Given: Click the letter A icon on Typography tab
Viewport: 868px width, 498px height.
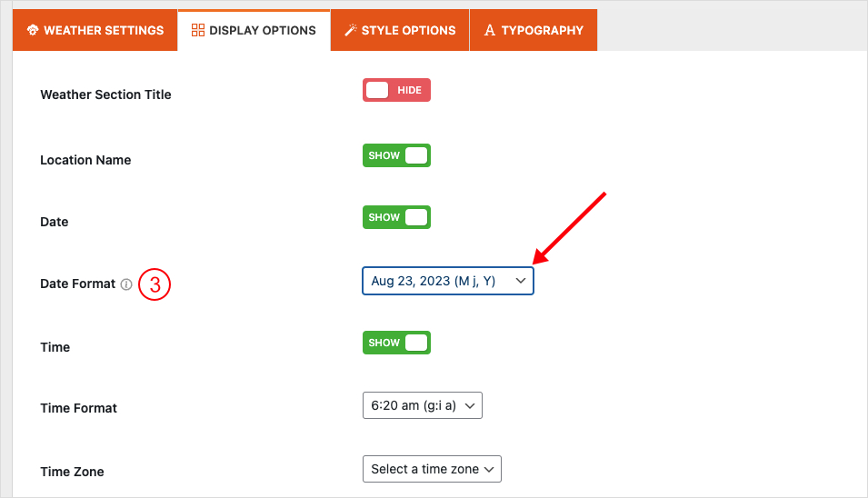Looking at the screenshot, I should point(490,30).
